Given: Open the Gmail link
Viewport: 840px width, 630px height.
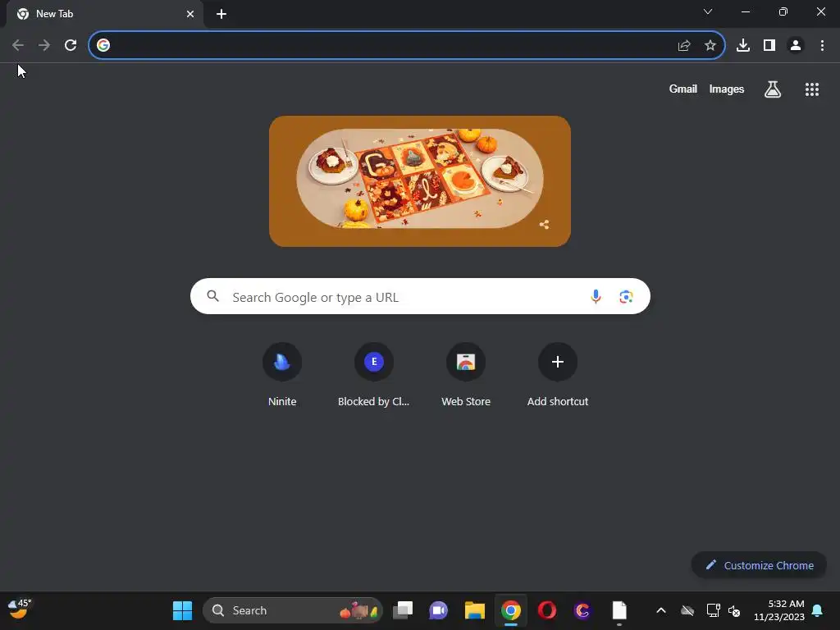Looking at the screenshot, I should 683,89.
